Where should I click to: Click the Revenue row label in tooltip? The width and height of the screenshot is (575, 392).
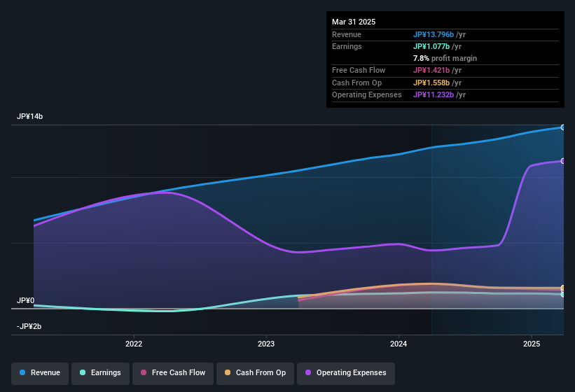347,34
